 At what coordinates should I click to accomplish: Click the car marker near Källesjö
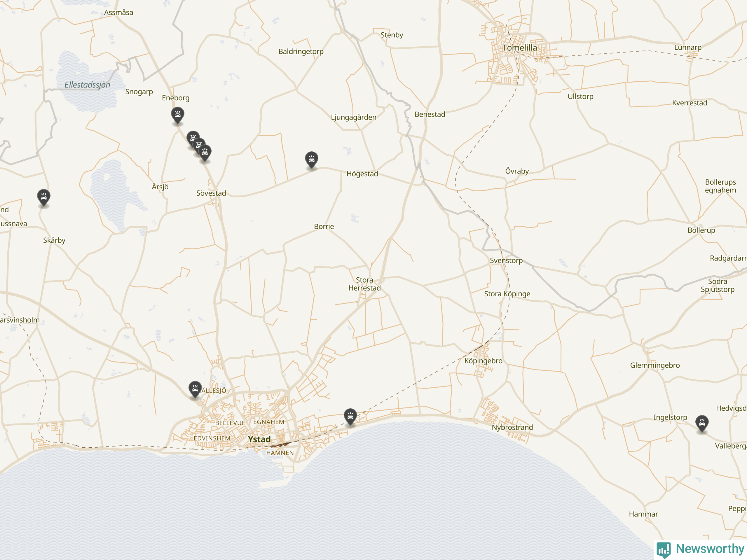(x=195, y=389)
